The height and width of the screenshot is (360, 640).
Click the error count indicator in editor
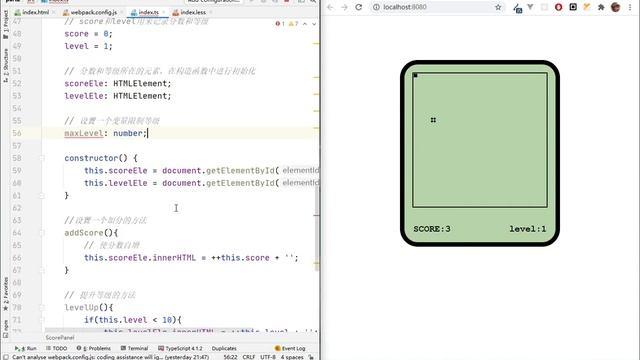tap(280, 24)
